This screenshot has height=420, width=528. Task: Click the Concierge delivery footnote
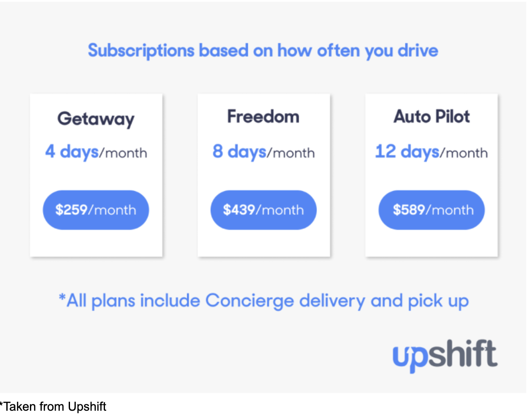[x=264, y=301]
